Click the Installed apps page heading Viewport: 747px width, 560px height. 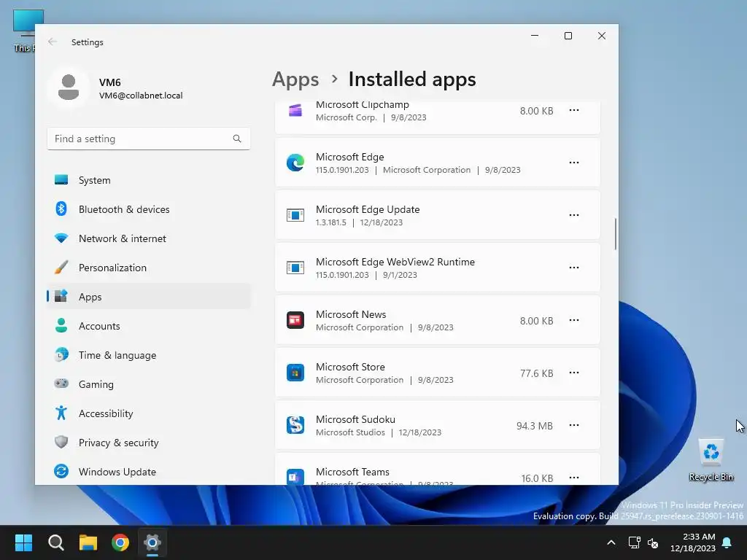click(412, 79)
